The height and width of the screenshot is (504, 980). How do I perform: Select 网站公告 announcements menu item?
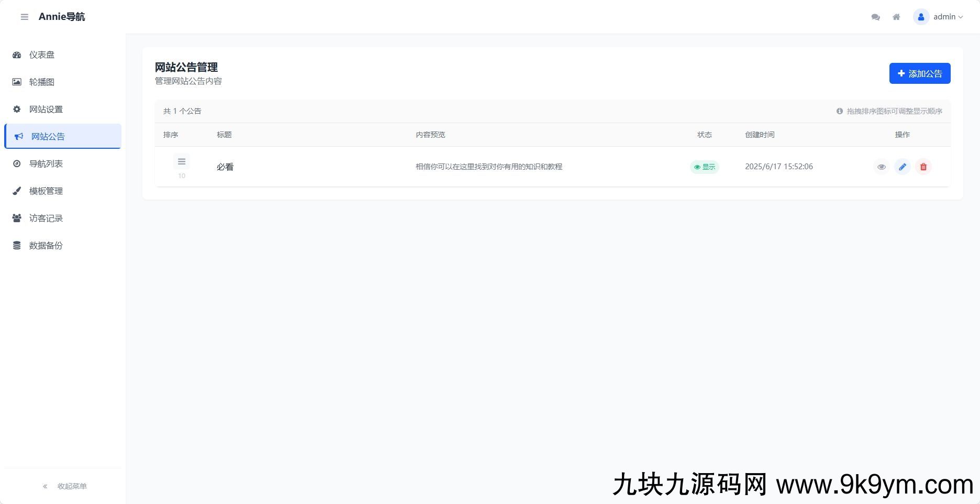[63, 136]
